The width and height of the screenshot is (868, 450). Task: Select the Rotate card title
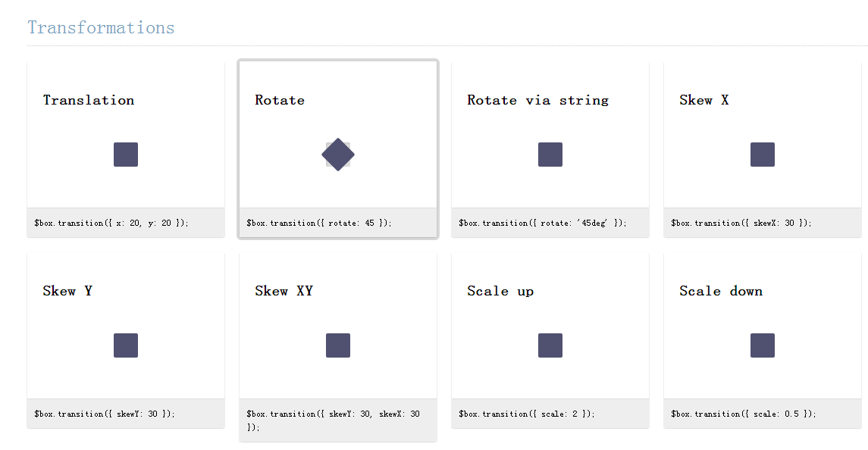tap(280, 100)
